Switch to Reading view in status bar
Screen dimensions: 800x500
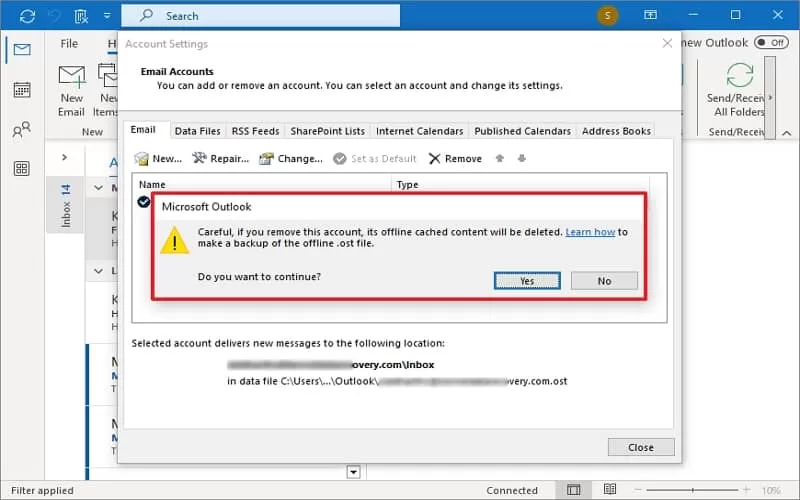[x=610, y=489]
